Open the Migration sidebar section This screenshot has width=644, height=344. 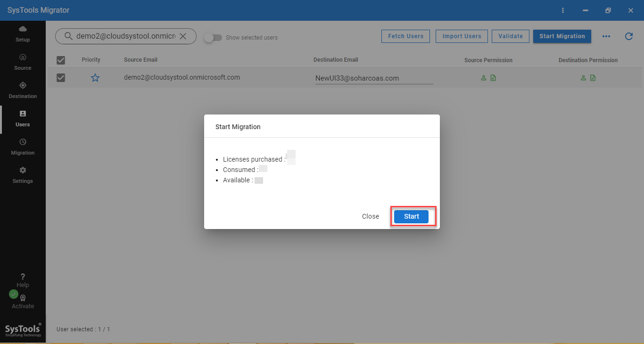(x=23, y=147)
